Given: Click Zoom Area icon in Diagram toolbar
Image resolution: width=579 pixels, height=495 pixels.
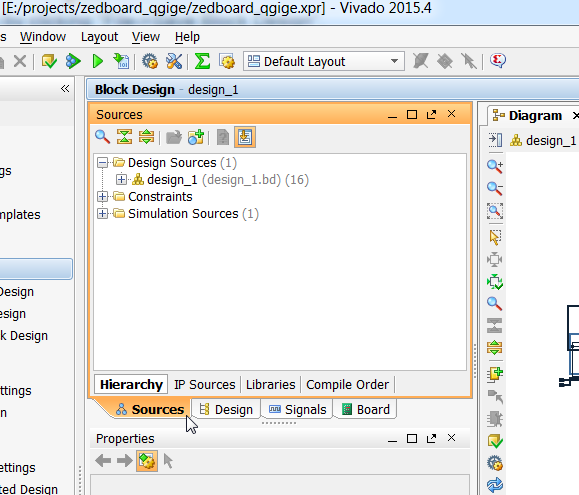Looking at the screenshot, I should [x=495, y=211].
